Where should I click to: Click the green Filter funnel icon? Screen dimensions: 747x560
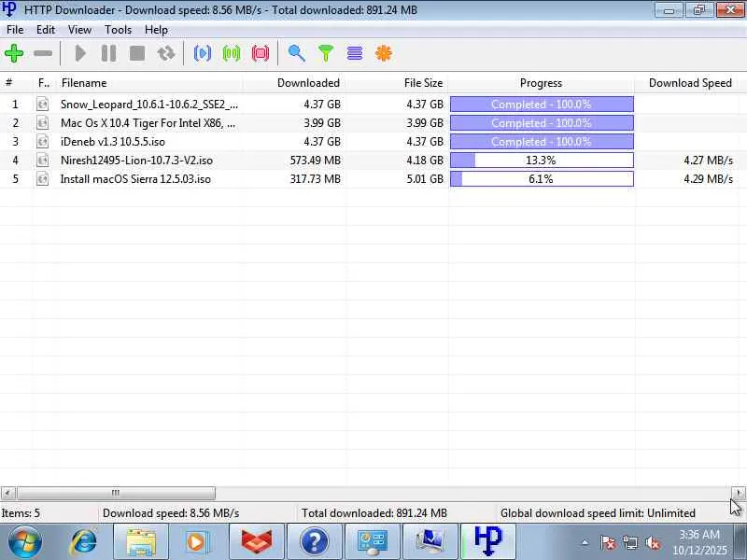(x=326, y=53)
